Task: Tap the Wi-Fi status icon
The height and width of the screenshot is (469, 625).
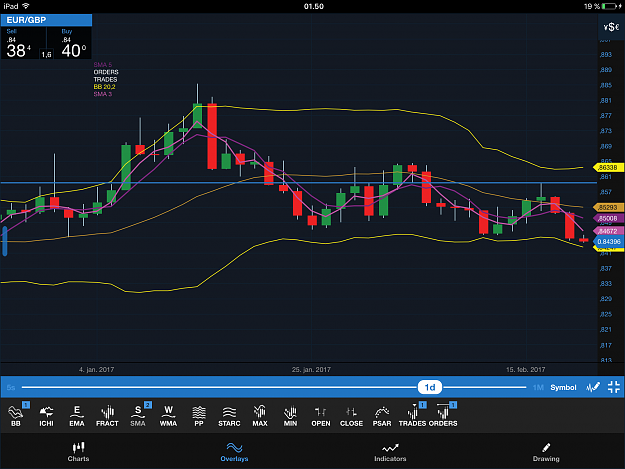Action: [x=26, y=6]
